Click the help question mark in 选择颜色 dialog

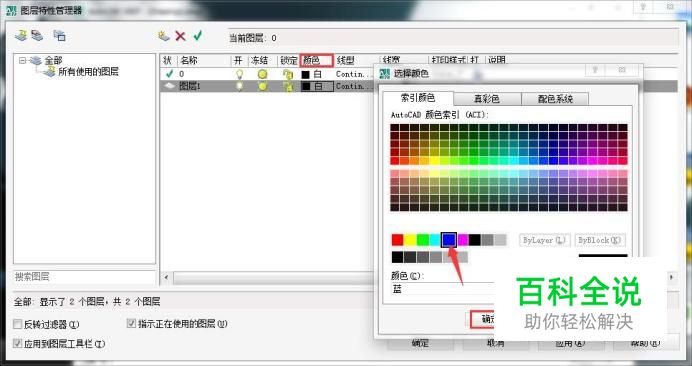595,70
